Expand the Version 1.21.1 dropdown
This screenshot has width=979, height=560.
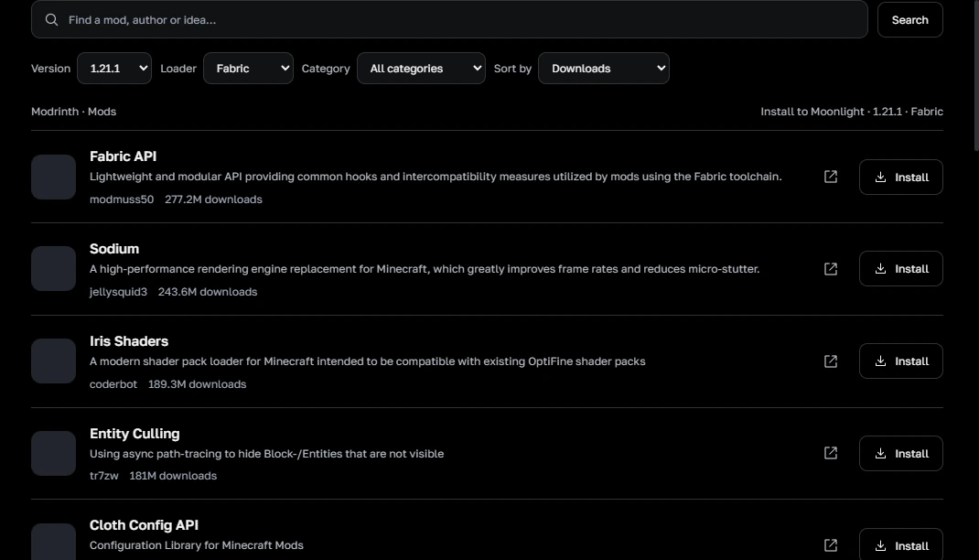click(x=114, y=68)
